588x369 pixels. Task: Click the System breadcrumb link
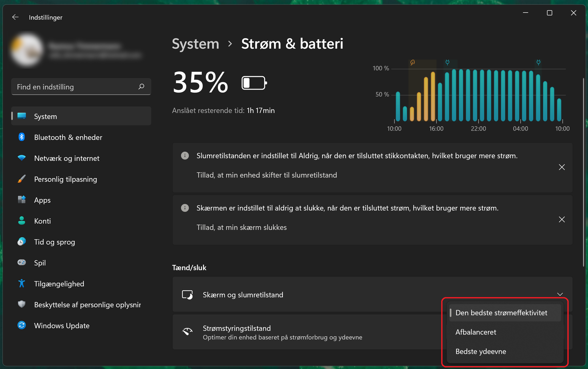pos(196,44)
